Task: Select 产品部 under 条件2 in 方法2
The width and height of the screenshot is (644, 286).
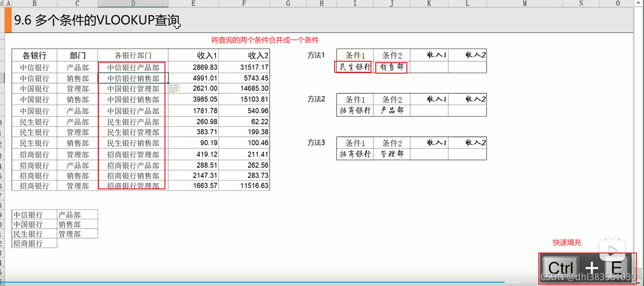Action: click(x=392, y=110)
